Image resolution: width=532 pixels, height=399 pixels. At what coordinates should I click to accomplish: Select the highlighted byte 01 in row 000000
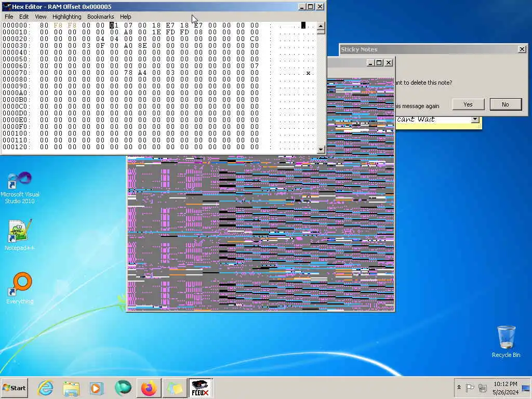[x=114, y=25]
